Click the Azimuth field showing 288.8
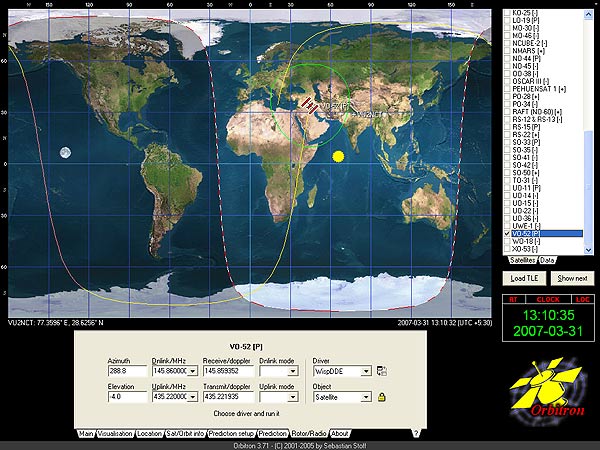Image resolution: width=600 pixels, height=450 pixels. point(127,371)
